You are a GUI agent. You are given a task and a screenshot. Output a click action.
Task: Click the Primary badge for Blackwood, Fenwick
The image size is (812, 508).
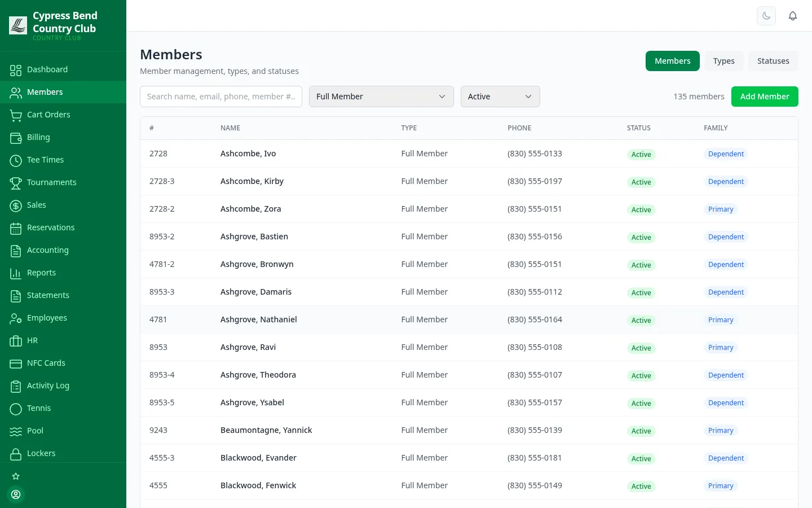(721, 486)
